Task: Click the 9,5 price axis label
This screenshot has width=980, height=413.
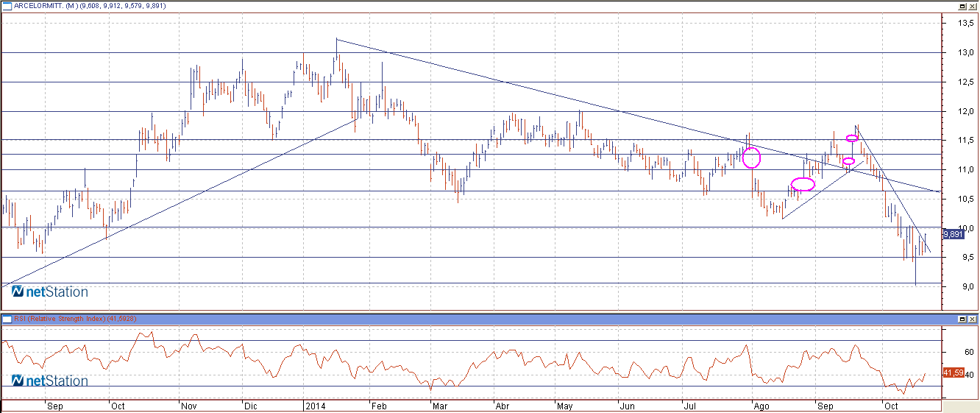Action: tap(967, 257)
